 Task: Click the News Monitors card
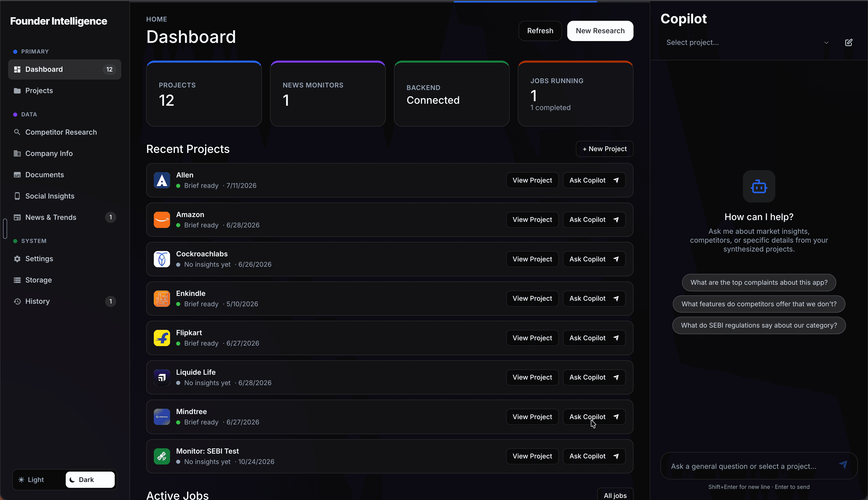pos(328,94)
